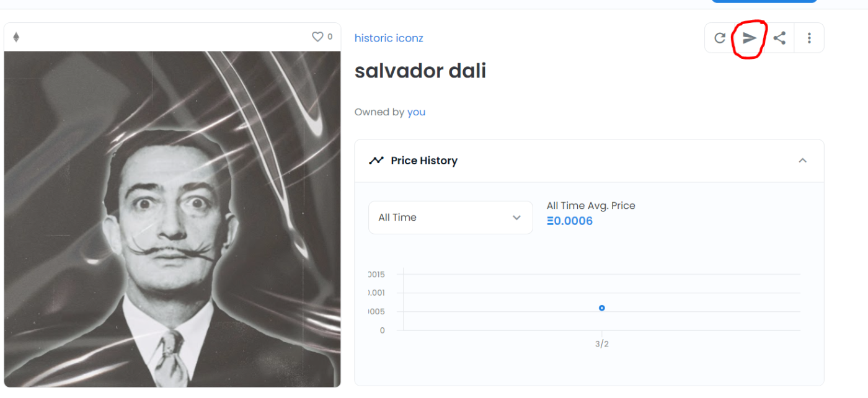Click the "you" owner link
Screen dimensions: 868x398
tap(416, 112)
